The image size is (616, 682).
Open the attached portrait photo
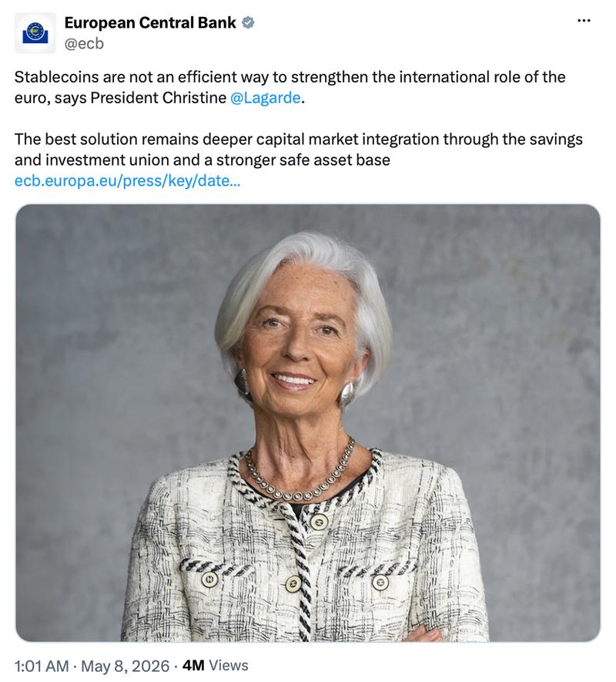point(308,423)
